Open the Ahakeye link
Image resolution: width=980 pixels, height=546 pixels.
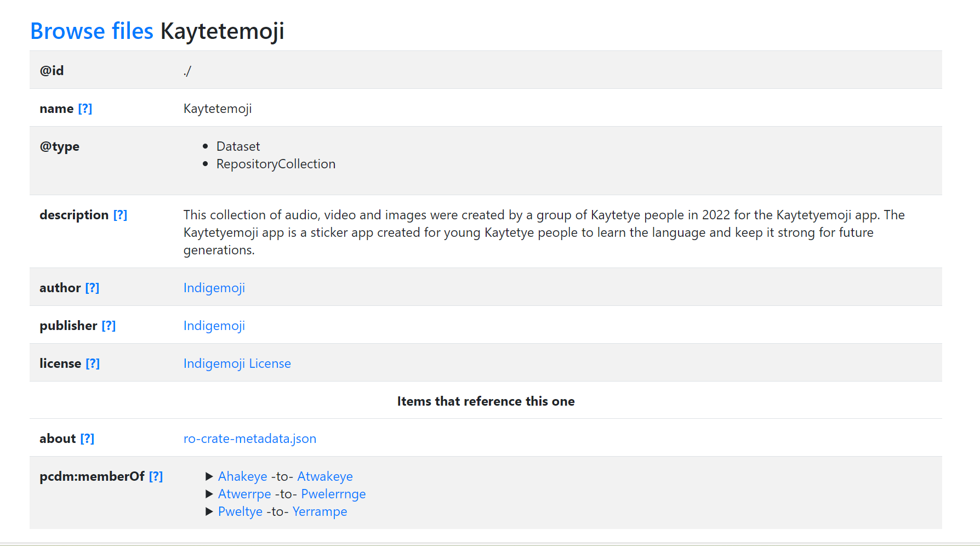point(243,476)
